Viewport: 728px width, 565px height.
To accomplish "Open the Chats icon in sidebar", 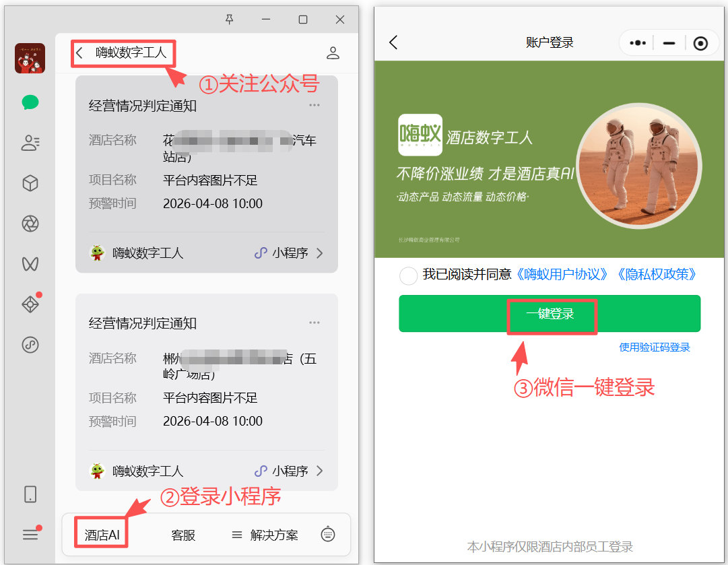I will tap(30, 102).
